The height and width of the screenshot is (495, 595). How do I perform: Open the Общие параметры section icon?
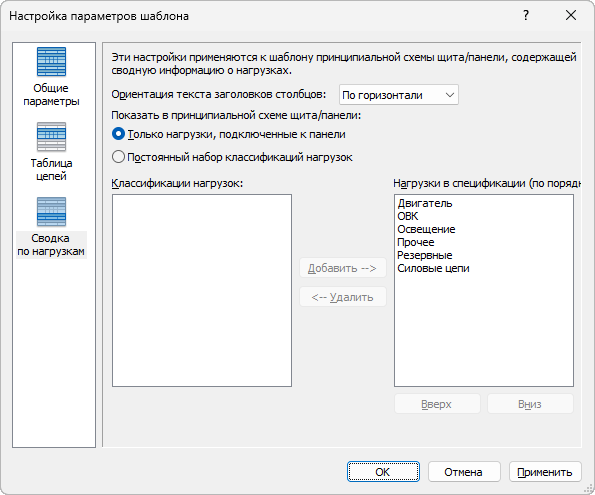pyautogui.click(x=52, y=62)
